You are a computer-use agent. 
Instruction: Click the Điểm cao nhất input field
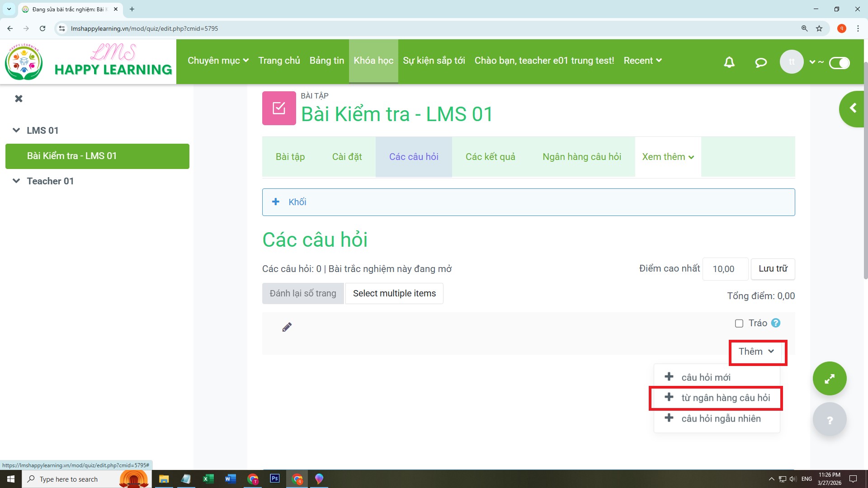725,269
